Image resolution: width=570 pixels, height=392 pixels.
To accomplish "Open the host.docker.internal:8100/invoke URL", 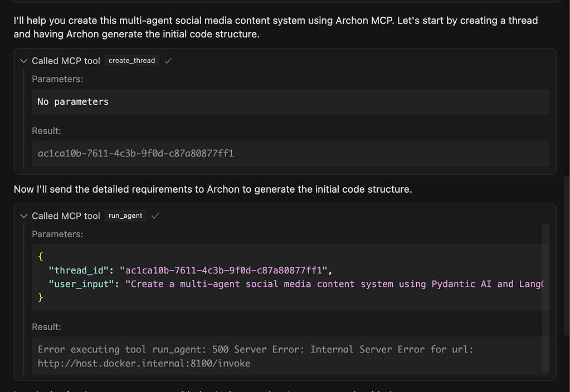I will tap(144, 364).
